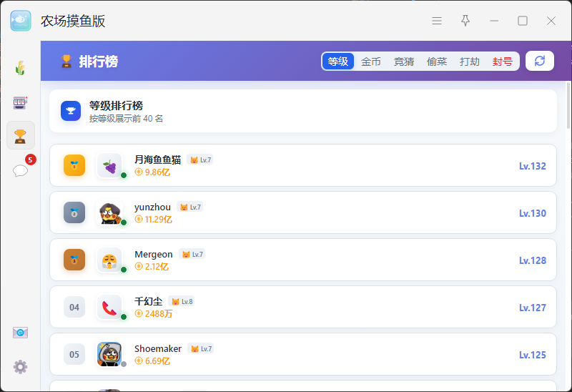Click the 按等级展示前 40 名 subtitle

point(127,119)
